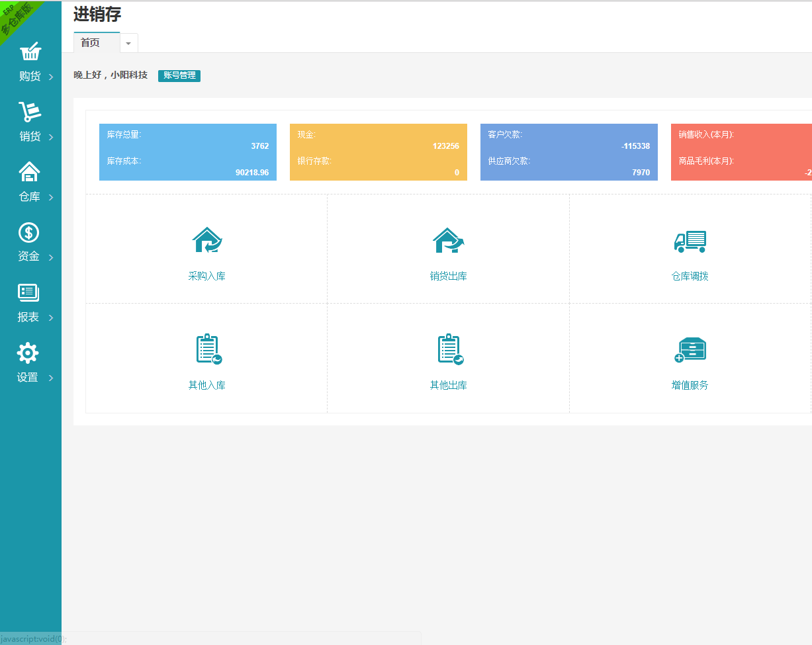812x645 pixels.
Task: Select the 资金 dollar coin icon
Action: tap(28, 232)
